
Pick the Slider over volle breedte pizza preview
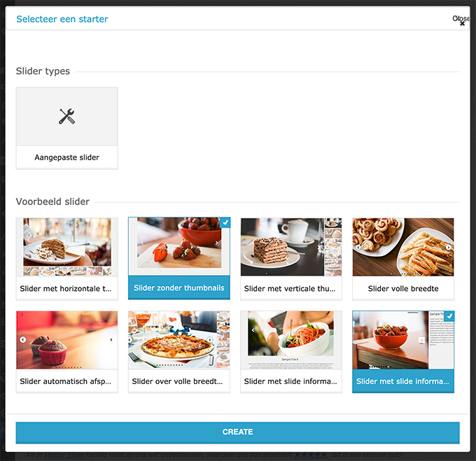(178, 340)
